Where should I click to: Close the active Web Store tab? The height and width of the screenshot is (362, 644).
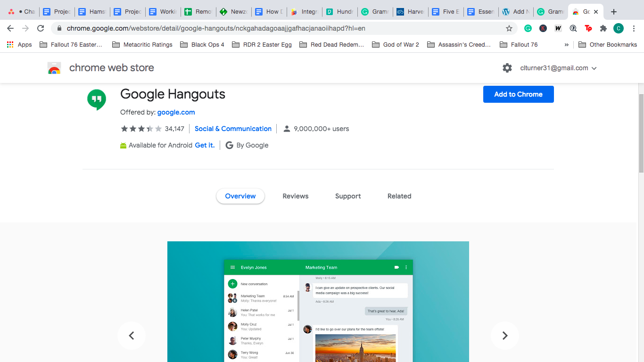(596, 12)
